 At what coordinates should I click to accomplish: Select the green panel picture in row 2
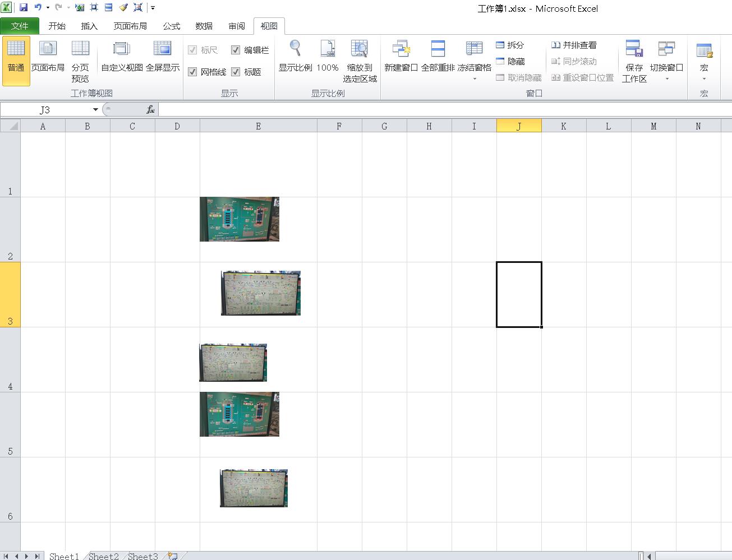(x=240, y=219)
